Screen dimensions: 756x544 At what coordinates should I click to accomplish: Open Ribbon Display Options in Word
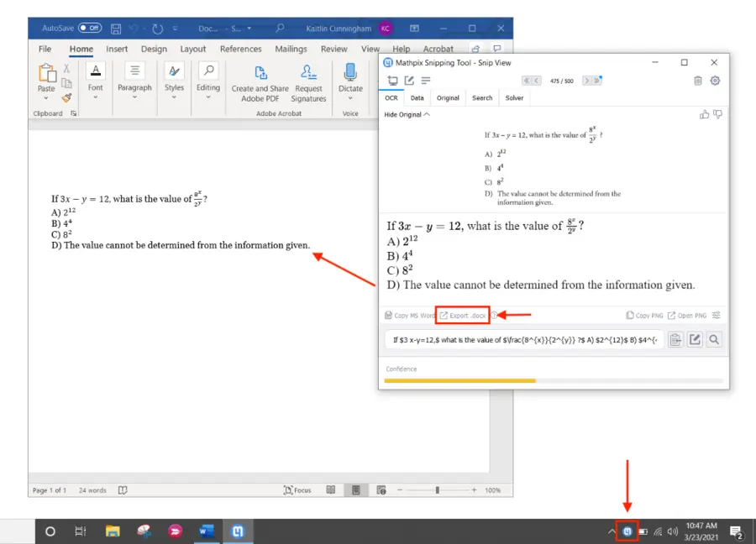coord(414,29)
